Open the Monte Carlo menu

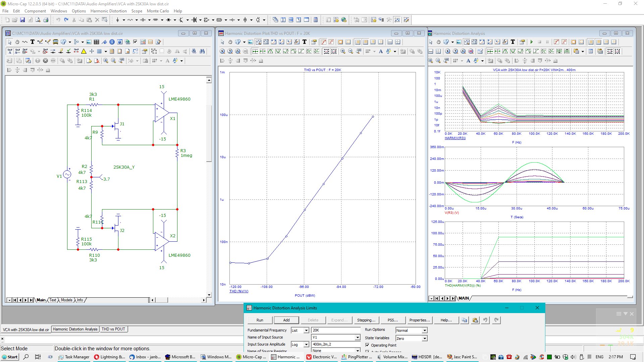pos(158,11)
